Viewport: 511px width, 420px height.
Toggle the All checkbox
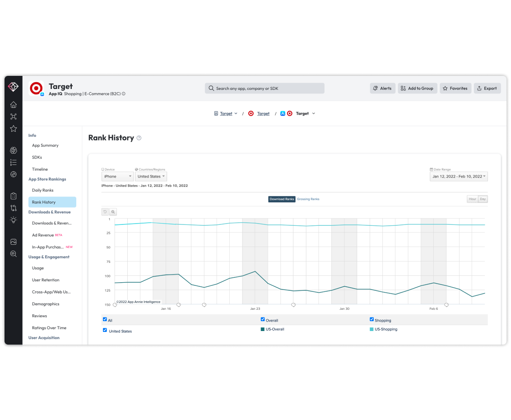(105, 320)
